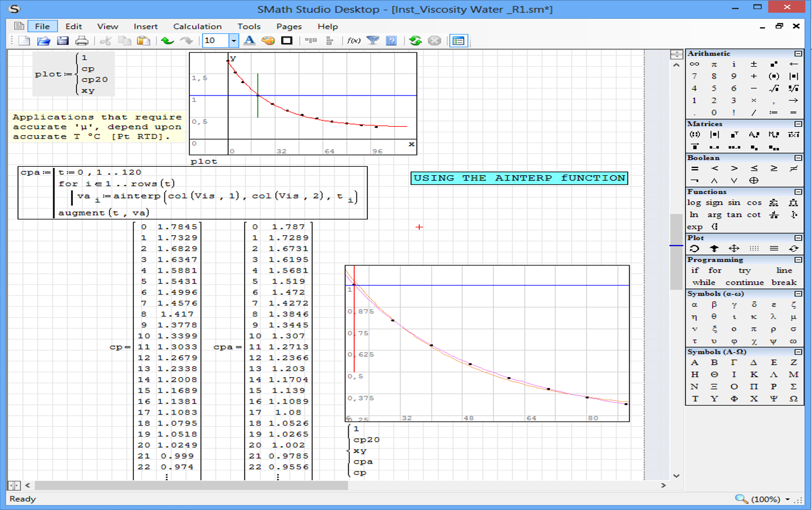Click the green Undo arrow
The image size is (812, 510).
pyautogui.click(x=167, y=41)
